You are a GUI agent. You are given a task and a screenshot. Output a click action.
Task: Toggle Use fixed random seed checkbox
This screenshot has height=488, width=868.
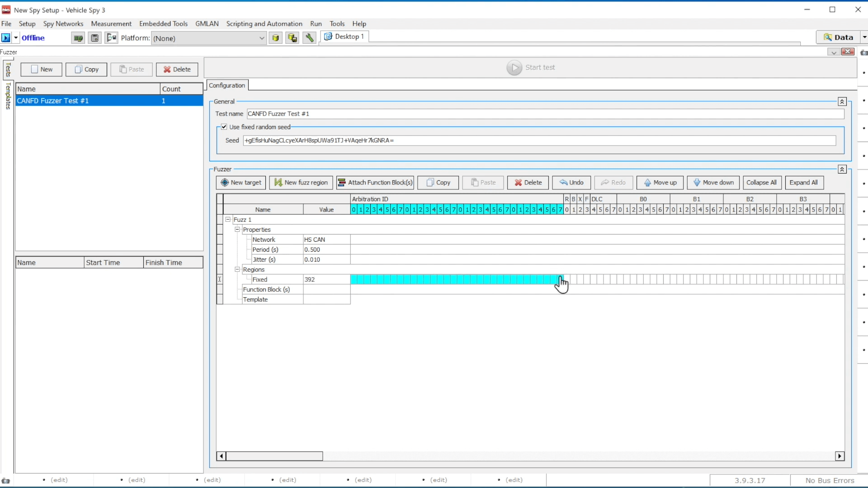pyautogui.click(x=224, y=127)
